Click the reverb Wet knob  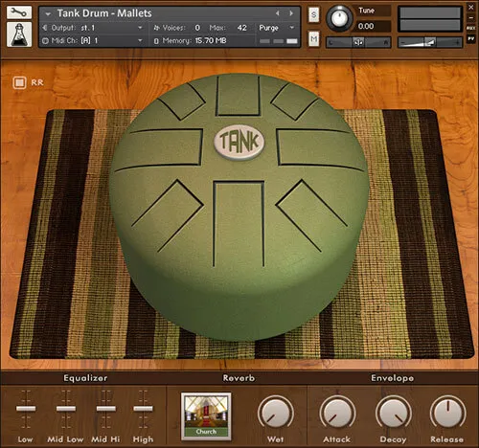(276, 413)
